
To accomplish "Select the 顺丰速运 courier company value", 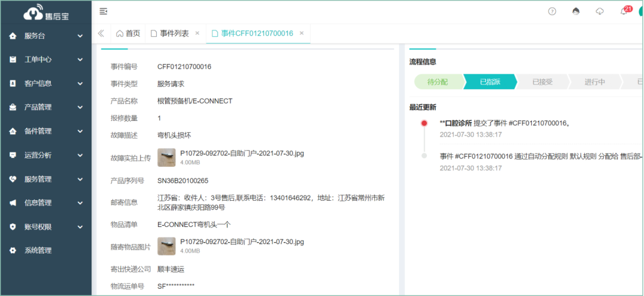I will pos(171,269).
